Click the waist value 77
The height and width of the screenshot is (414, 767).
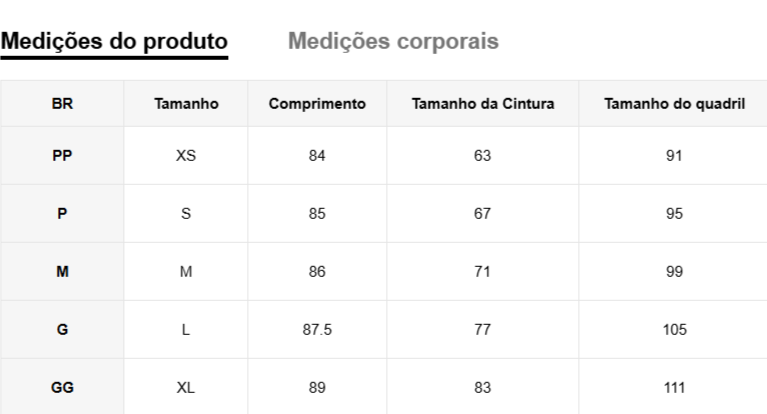coord(483,330)
